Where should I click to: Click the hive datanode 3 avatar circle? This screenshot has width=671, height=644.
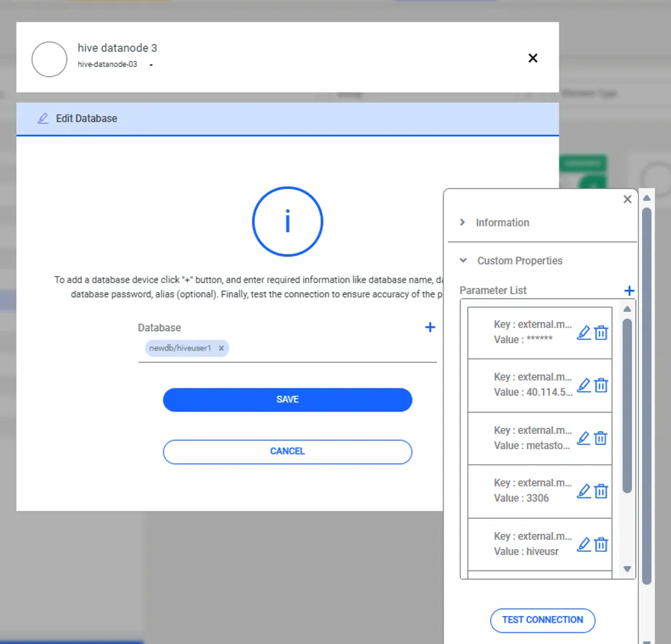(49, 59)
